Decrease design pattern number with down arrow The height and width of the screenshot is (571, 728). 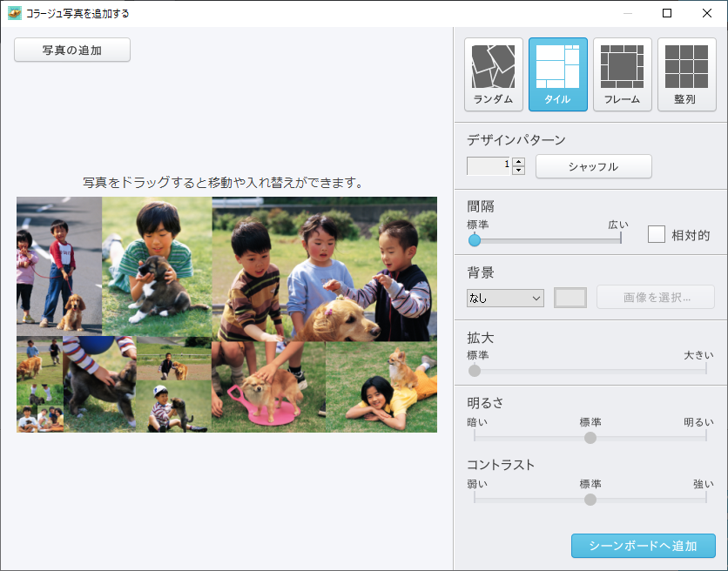click(x=519, y=171)
